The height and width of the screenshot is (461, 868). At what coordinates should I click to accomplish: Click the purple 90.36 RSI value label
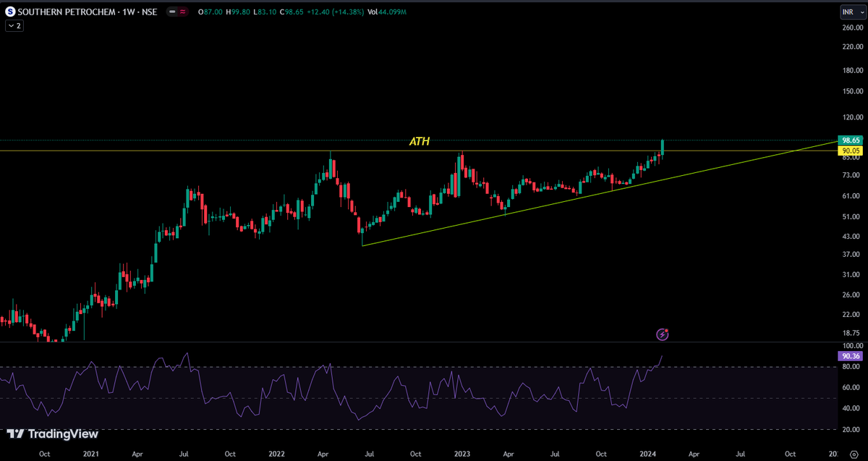point(850,356)
